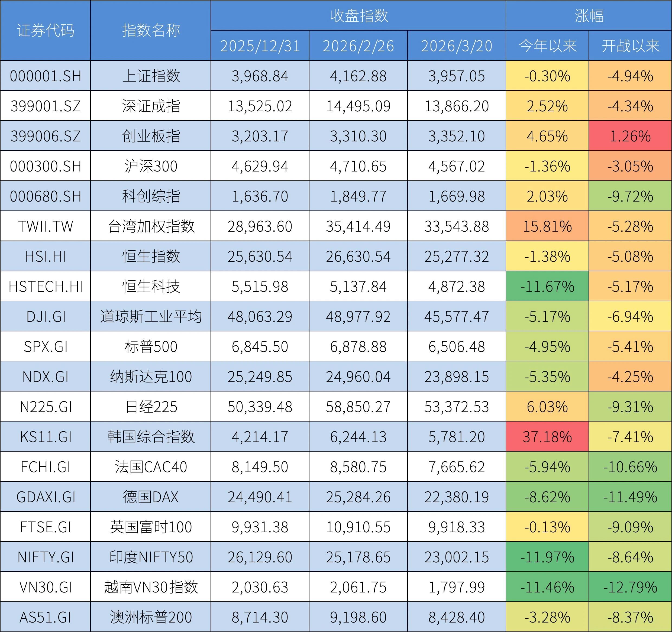Click the 15.81% Taiwan gain cell
672x632 pixels.
coord(547,226)
